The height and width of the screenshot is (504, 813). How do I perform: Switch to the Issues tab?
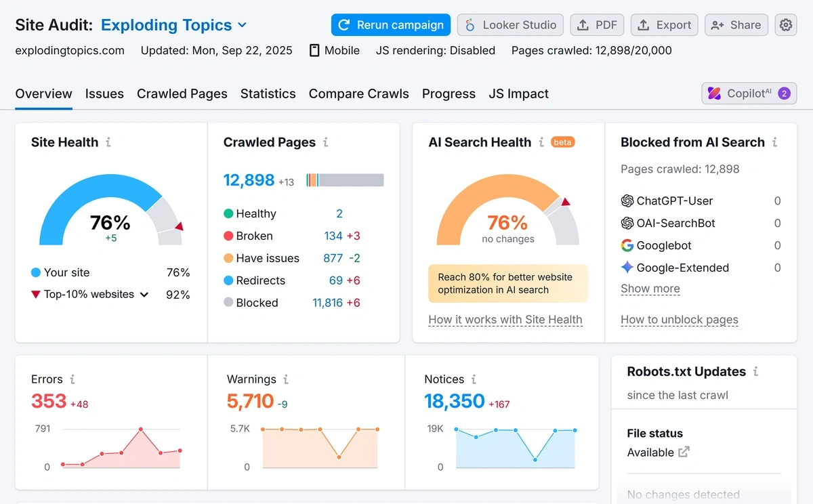click(x=104, y=94)
